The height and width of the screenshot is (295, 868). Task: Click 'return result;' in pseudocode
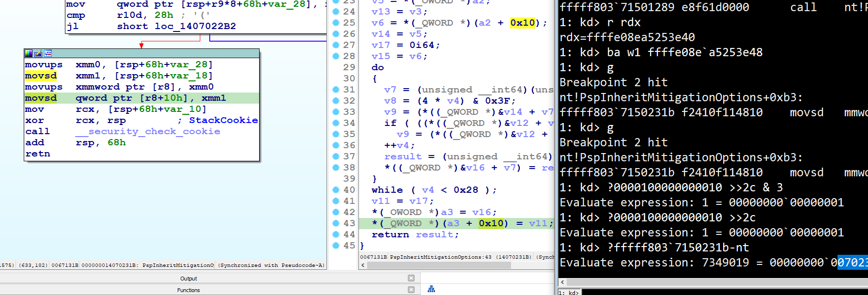[415, 234]
